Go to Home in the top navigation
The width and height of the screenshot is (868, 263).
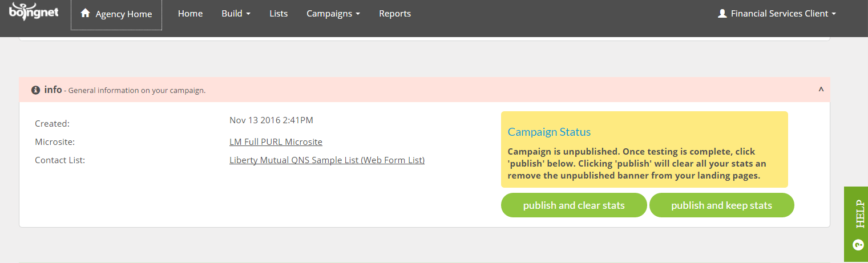tap(190, 14)
